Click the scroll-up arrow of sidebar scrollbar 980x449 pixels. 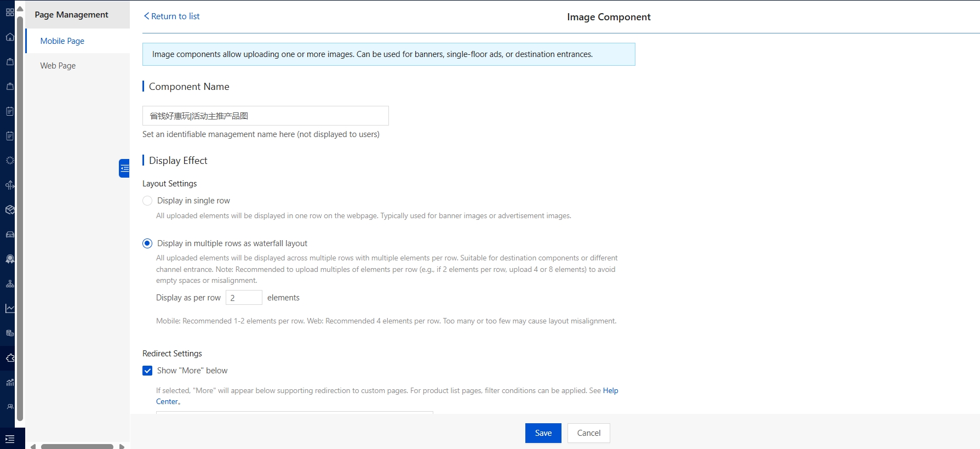tap(20, 9)
